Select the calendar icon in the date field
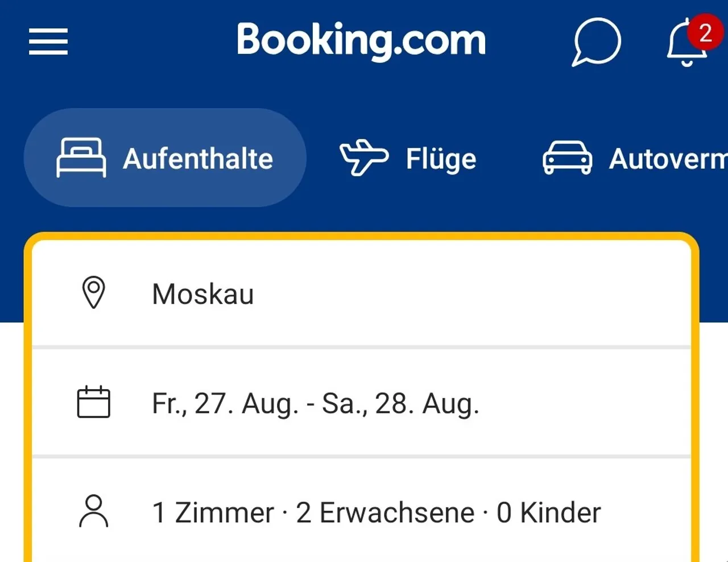The width and height of the screenshot is (728, 562). pos(94,403)
